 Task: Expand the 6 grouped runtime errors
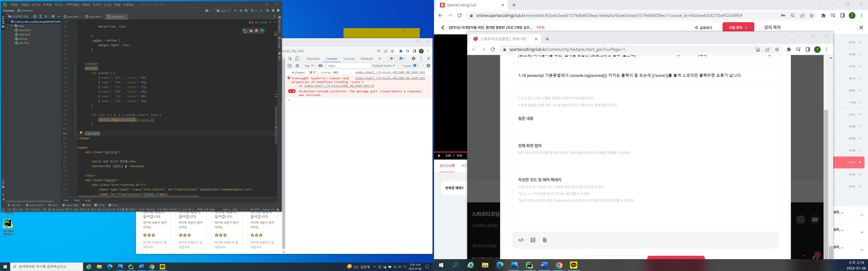tap(292, 91)
